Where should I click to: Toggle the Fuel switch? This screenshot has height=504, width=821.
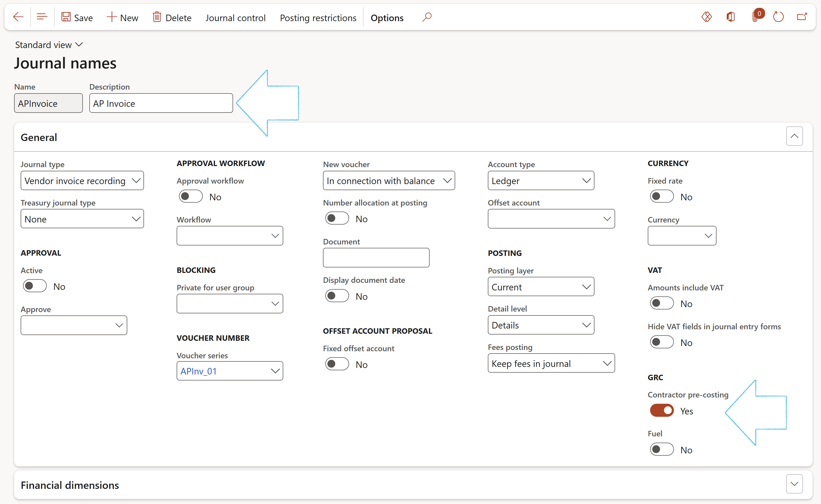(x=662, y=450)
